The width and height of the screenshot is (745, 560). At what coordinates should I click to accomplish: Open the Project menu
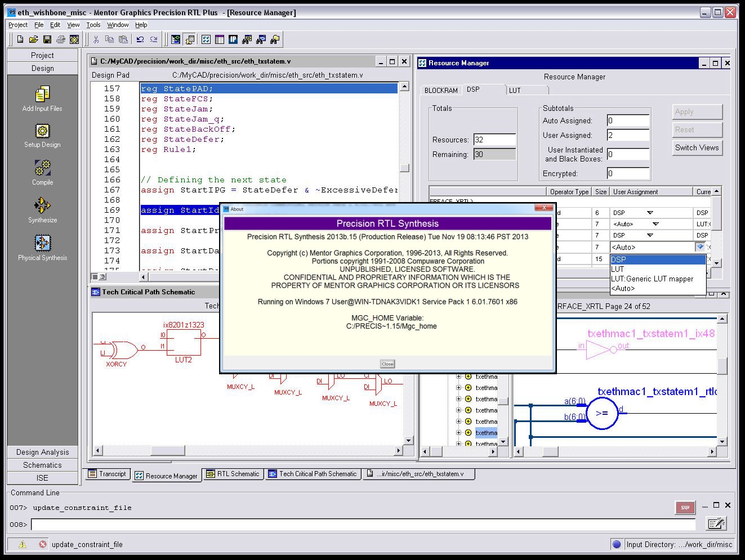click(18, 25)
